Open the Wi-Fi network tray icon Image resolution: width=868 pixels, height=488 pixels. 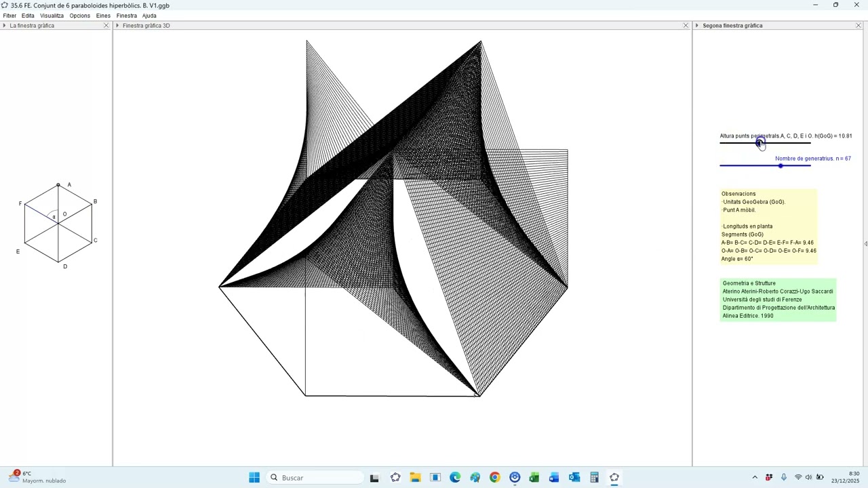coord(798,478)
